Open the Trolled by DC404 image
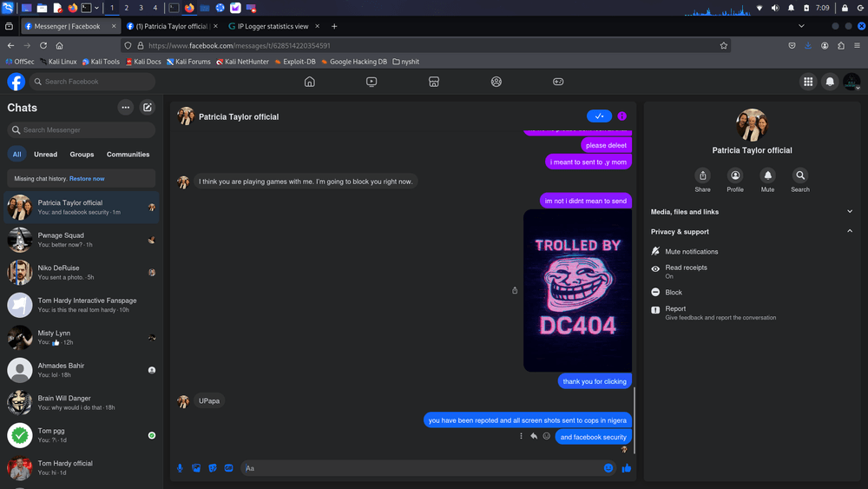 (x=577, y=290)
